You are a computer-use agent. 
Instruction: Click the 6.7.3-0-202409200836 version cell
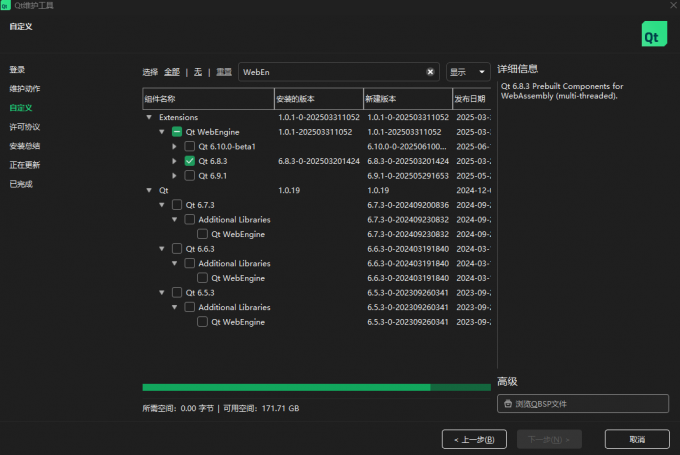(x=408, y=205)
